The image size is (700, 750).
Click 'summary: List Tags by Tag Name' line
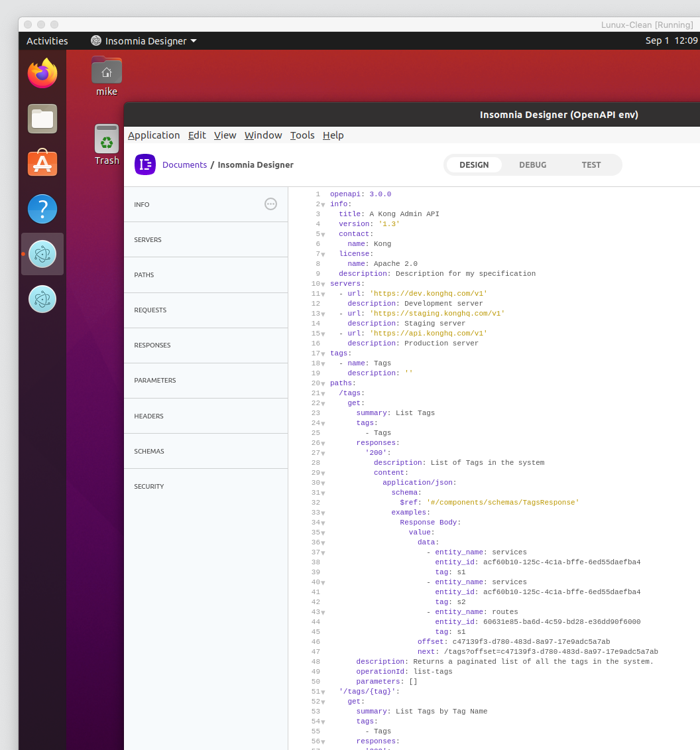click(x=422, y=712)
